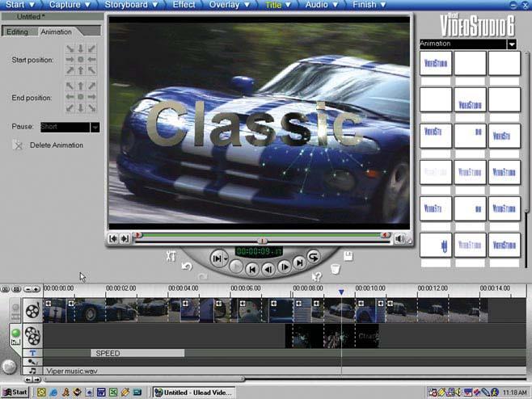Open the Start step menu in the top bar
The width and height of the screenshot is (532, 399).
[20, 5]
